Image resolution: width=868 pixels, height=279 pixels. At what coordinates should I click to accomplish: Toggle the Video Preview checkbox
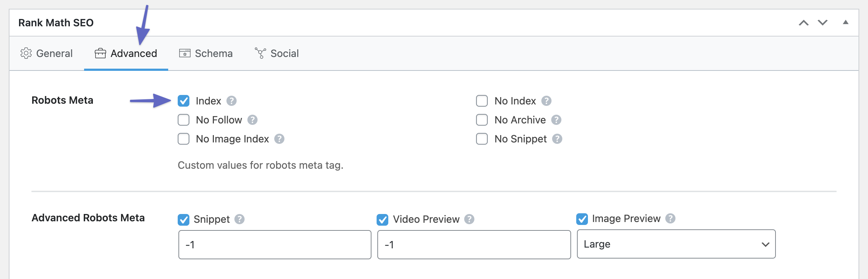[x=382, y=219]
